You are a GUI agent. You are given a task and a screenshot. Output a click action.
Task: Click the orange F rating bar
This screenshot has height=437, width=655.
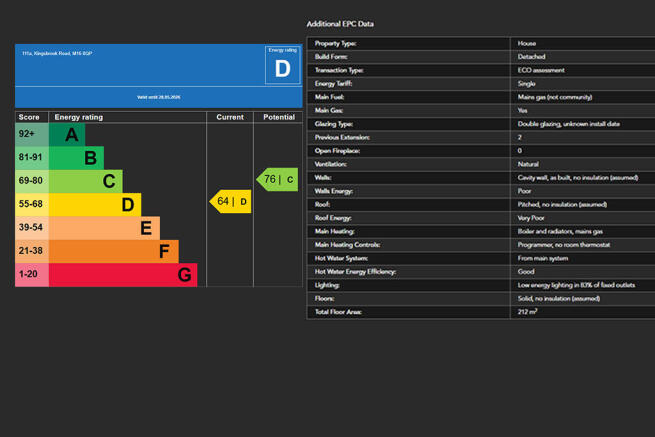click(x=113, y=251)
